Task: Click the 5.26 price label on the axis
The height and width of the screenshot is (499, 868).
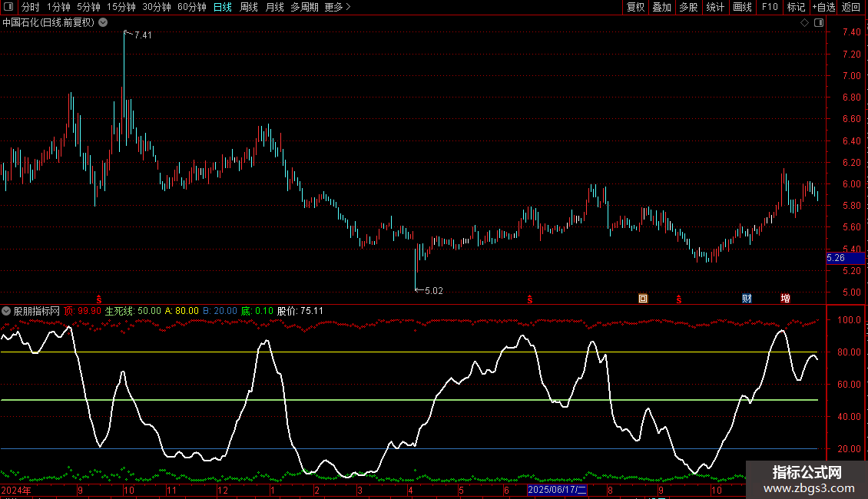Action: coord(845,258)
